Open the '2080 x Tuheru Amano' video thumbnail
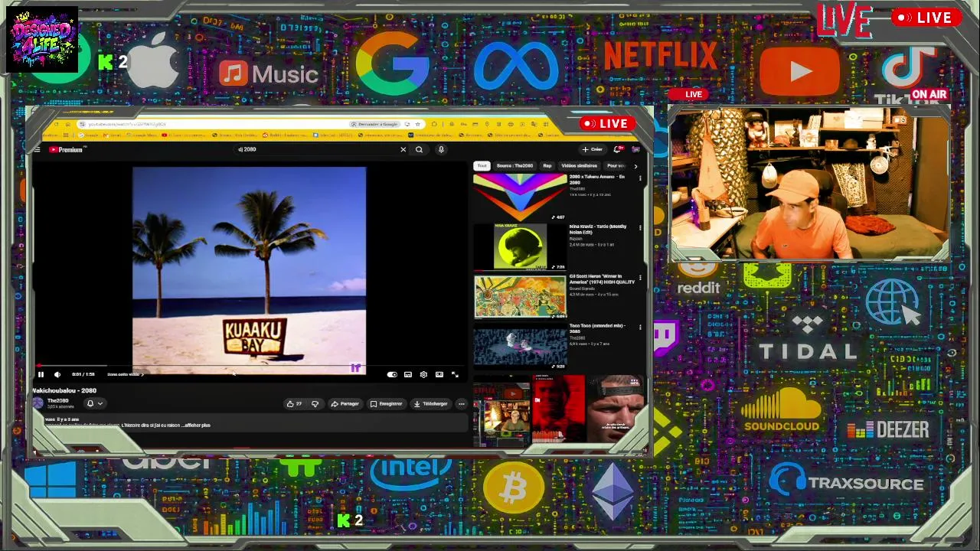The width and height of the screenshot is (980, 551). pyautogui.click(x=520, y=197)
